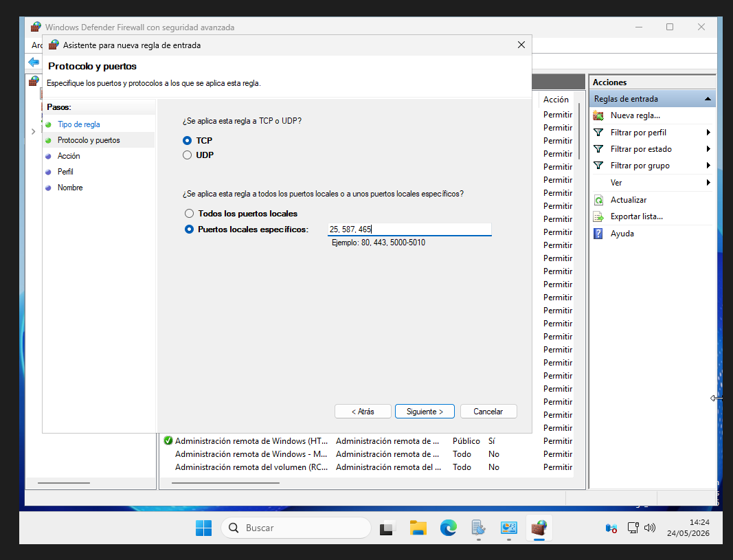Click the volume icon in system tray
This screenshot has width=733, height=560.
[x=650, y=528]
